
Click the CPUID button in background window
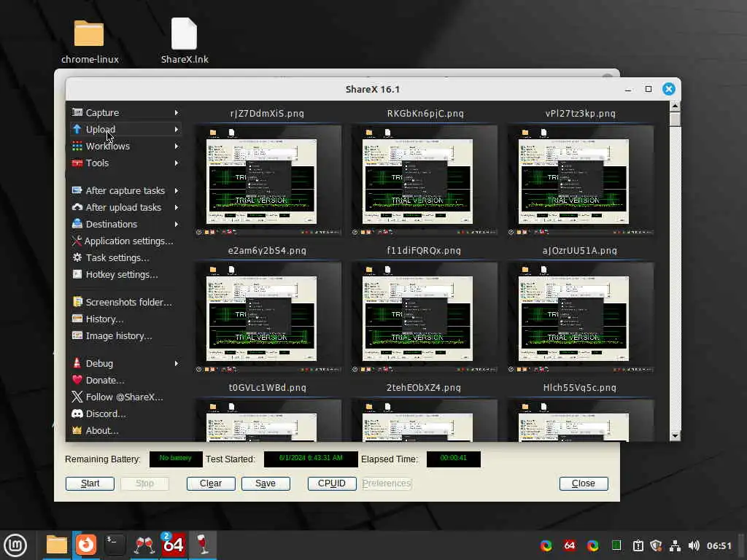pos(332,483)
